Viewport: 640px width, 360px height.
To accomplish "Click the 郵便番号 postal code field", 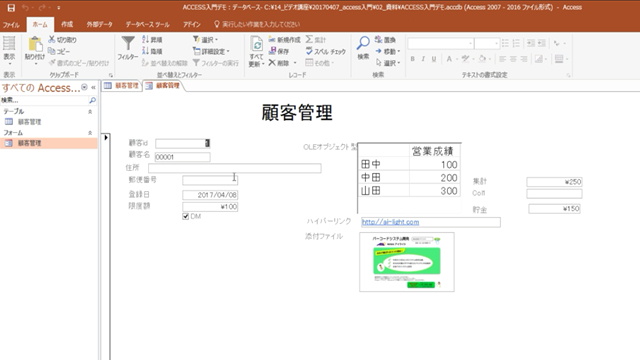I will click(x=210, y=180).
